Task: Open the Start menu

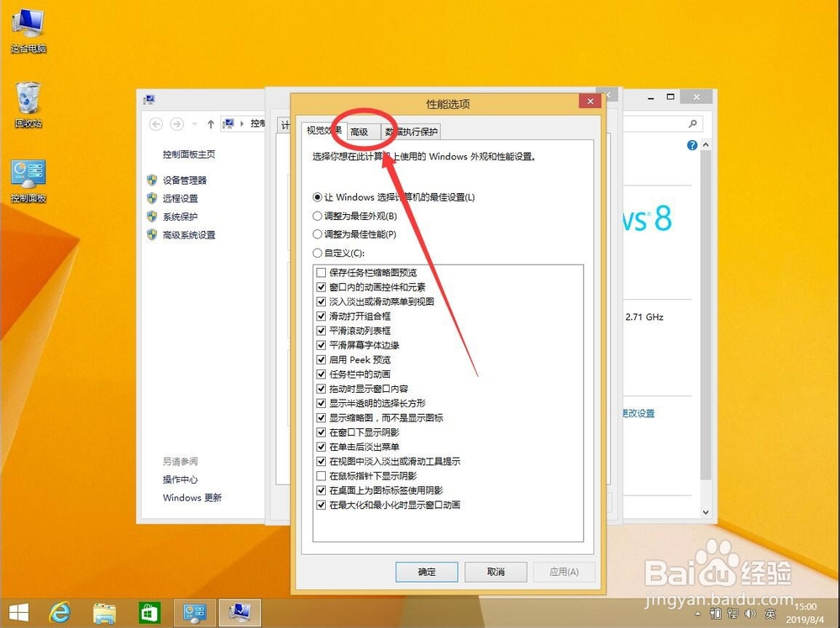Action: click(x=18, y=612)
